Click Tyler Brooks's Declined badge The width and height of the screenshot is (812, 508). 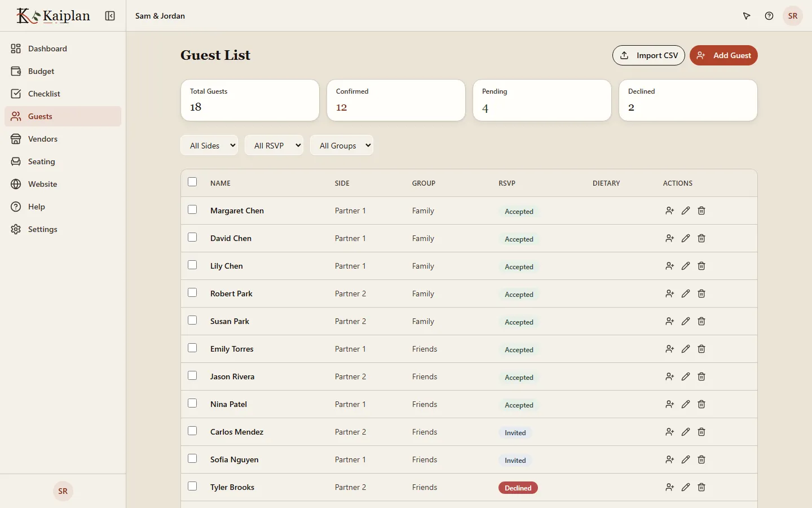tap(518, 488)
